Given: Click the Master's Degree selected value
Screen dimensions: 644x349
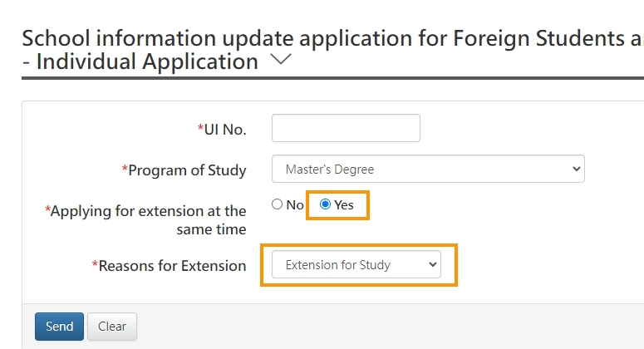Looking at the screenshot, I should tap(330, 170).
